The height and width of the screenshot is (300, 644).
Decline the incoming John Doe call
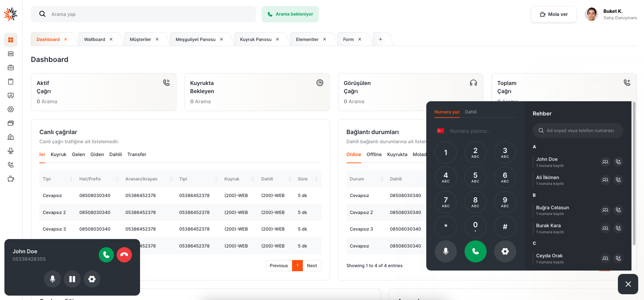124,255
